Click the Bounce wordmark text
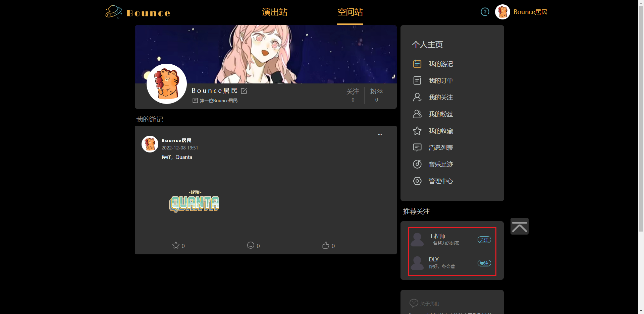The image size is (644, 314). click(x=148, y=13)
